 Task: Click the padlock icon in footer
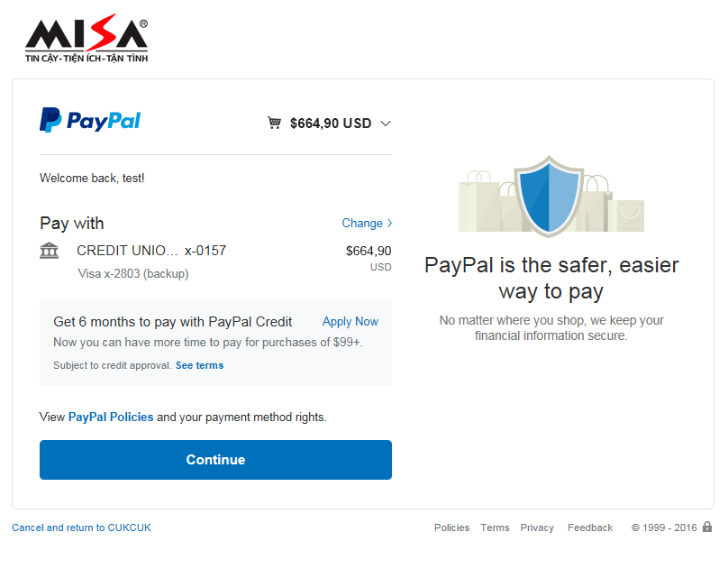click(707, 528)
